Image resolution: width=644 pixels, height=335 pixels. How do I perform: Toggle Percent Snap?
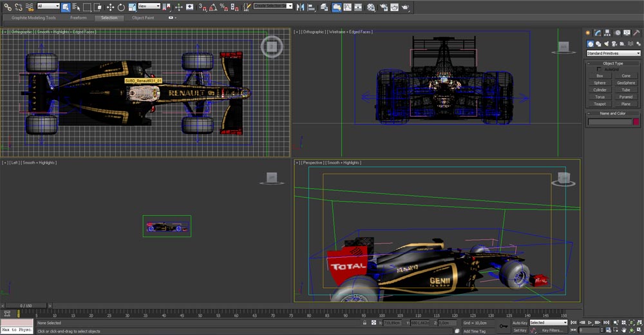[224, 7]
